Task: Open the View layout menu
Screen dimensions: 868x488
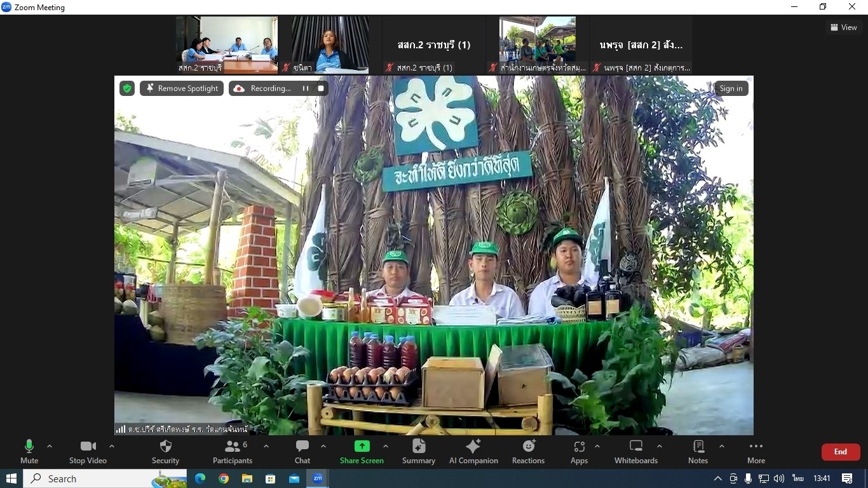Action: tap(843, 27)
